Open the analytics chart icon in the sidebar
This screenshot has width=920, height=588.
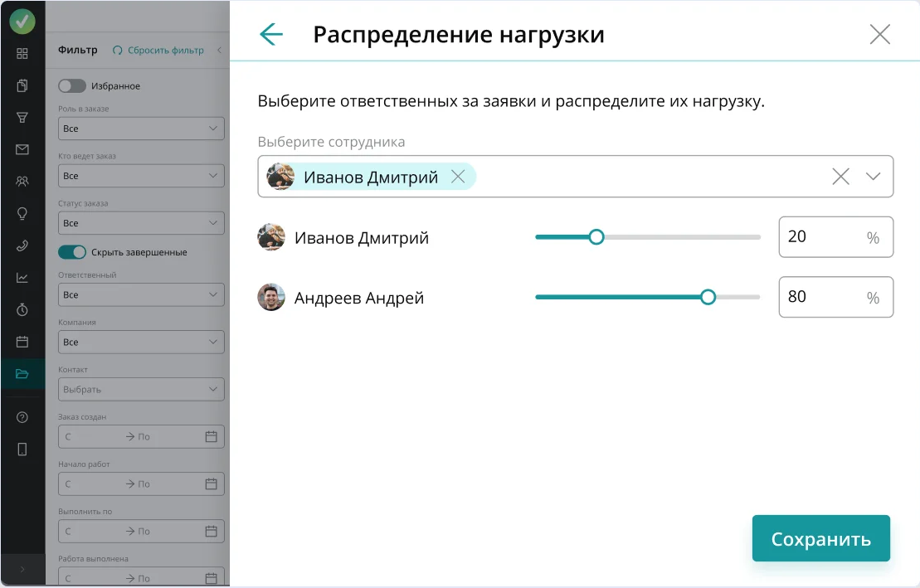(22, 278)
